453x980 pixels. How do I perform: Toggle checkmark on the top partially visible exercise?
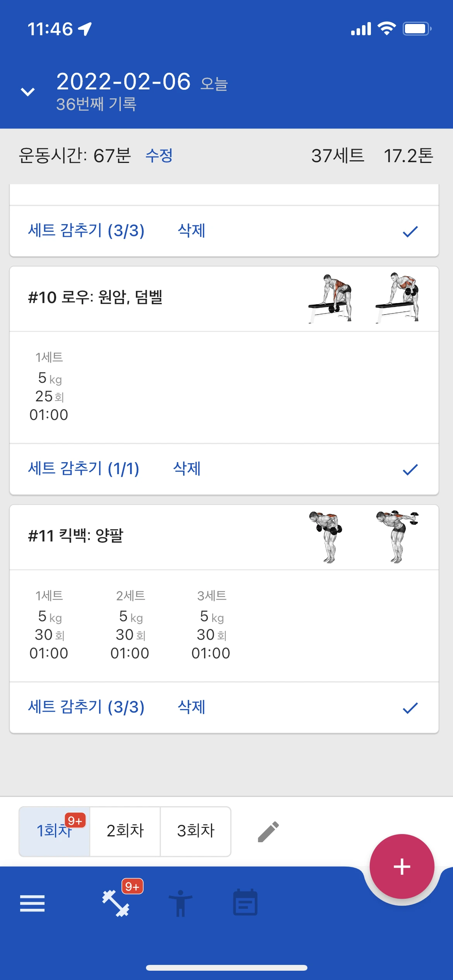410,231
